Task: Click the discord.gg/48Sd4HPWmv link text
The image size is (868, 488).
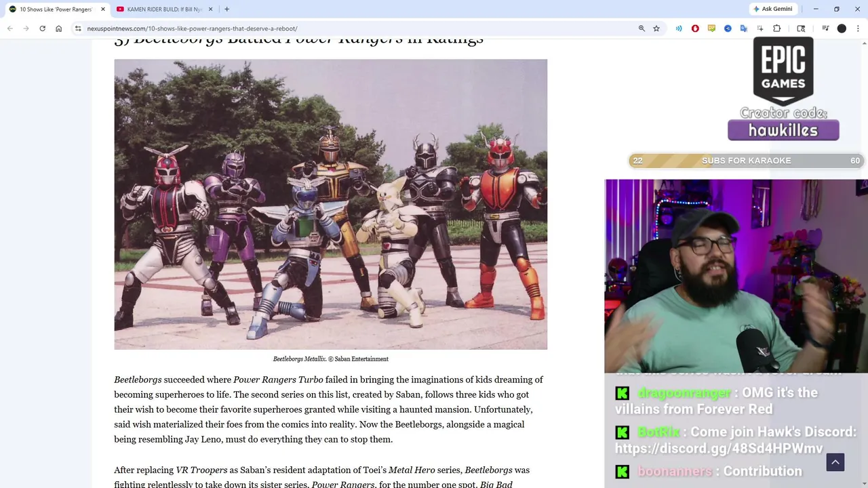Action: (719, 448)
